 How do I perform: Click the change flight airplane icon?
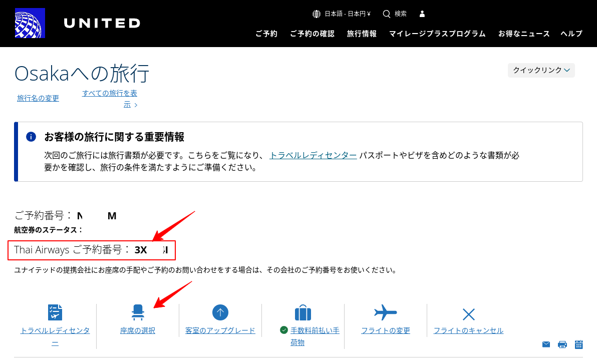pyautogui.click(x=385, y=312)
